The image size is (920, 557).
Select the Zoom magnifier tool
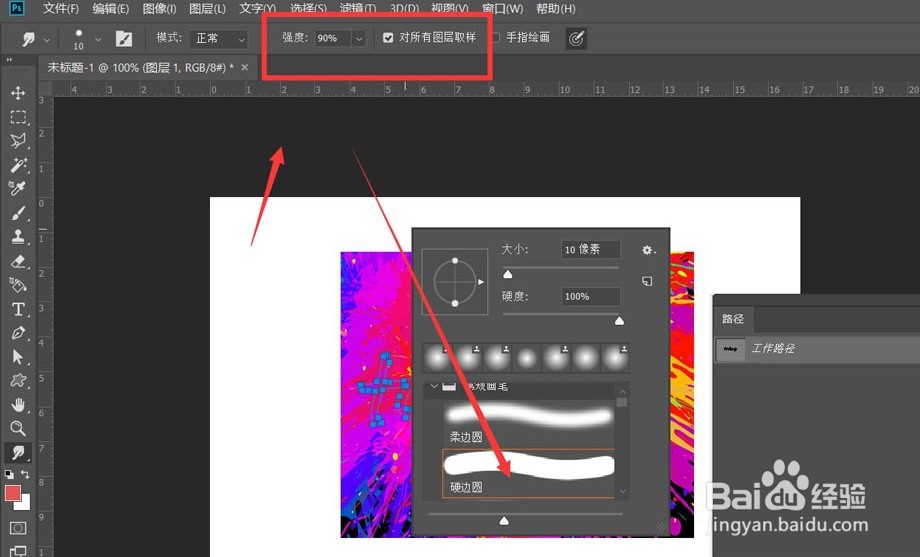[18, 428]
